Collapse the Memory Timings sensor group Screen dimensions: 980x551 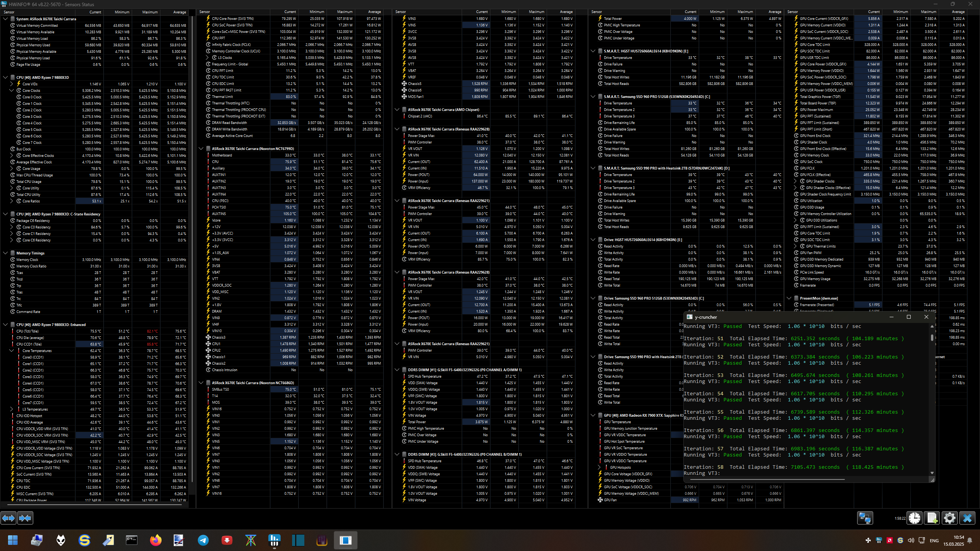click(5, 253)
